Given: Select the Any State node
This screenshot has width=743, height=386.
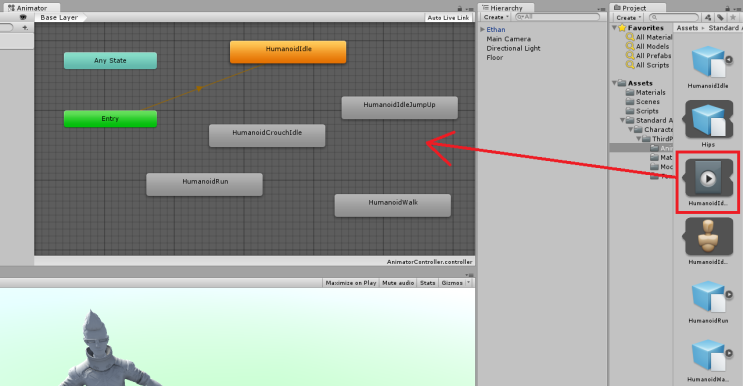Looking at the screenshot, I should pyautogui.click(x=110, y=61).
